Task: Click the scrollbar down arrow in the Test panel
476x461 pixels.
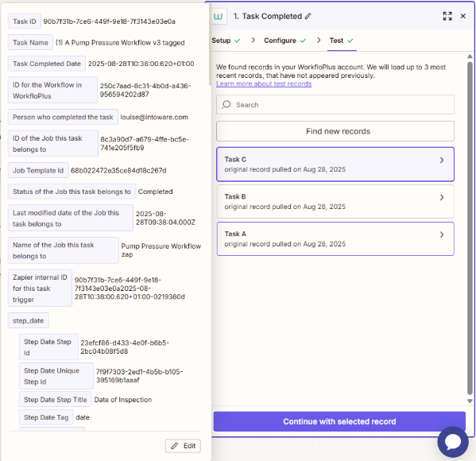Action: (470, 401)
